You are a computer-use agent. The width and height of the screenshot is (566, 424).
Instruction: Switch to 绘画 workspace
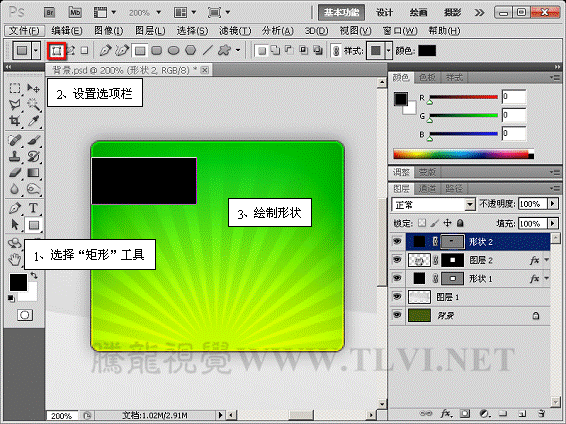(418, 13)
